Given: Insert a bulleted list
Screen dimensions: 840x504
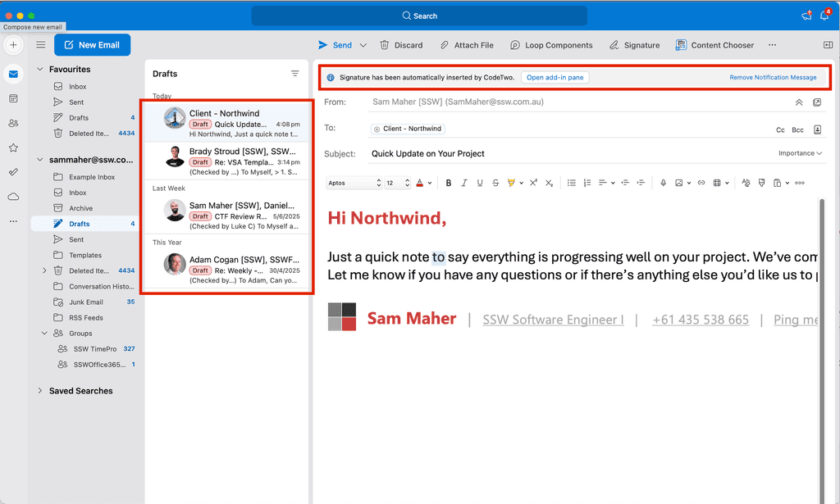Looking at the screenshot, I should coord(571,183).
